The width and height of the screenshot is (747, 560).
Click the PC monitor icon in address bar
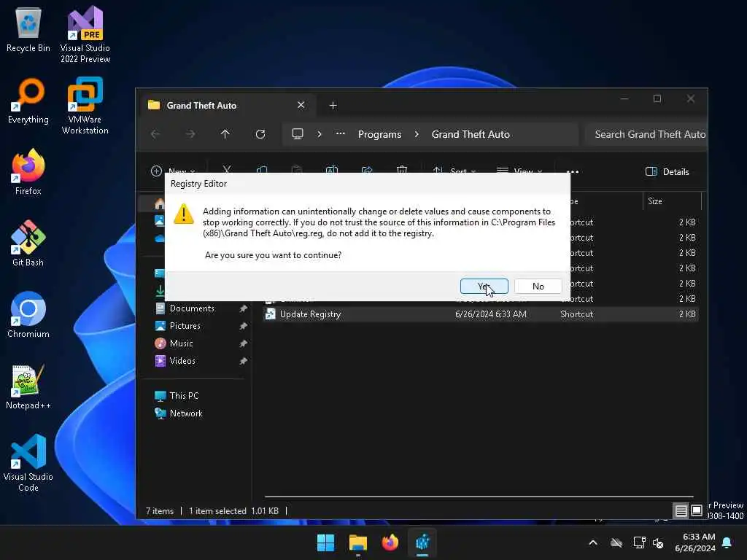pyautogui.click(x=298, y=134)
